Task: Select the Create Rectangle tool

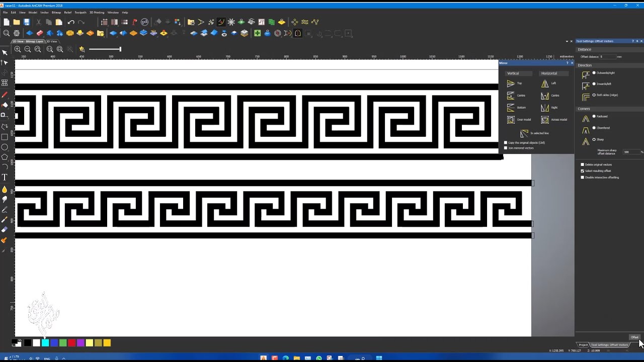Action: coord(5,137)
